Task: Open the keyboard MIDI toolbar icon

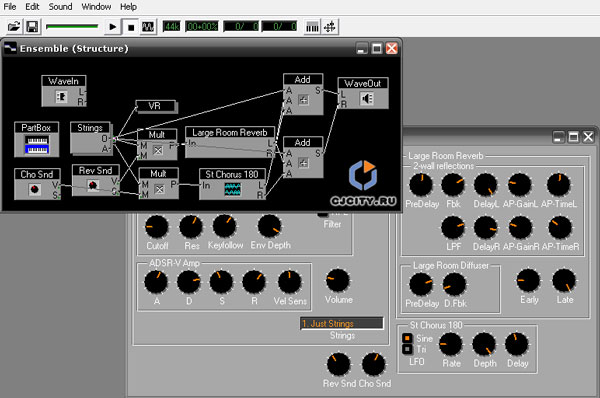Action: point(312,27)
